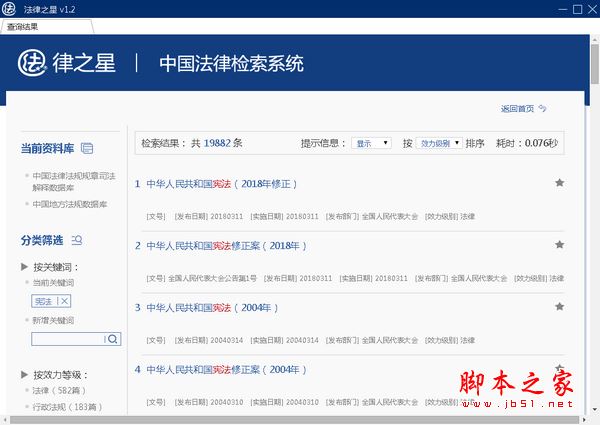Filter by 行政法规（183篇）
This screenshot has height=425, width=600.
pos(67,407)
